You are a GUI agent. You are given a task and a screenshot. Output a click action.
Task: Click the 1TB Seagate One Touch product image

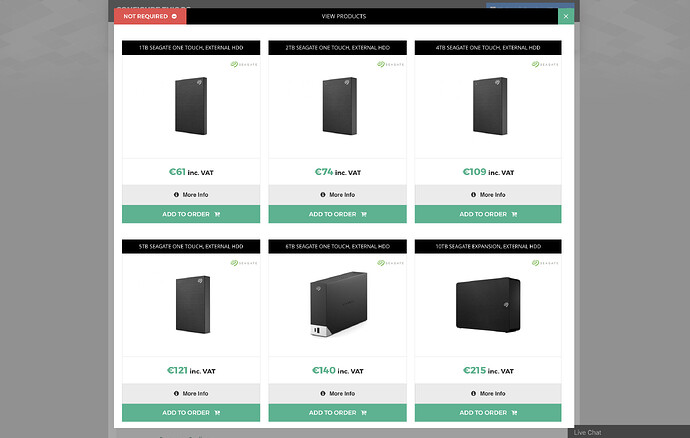191,106
